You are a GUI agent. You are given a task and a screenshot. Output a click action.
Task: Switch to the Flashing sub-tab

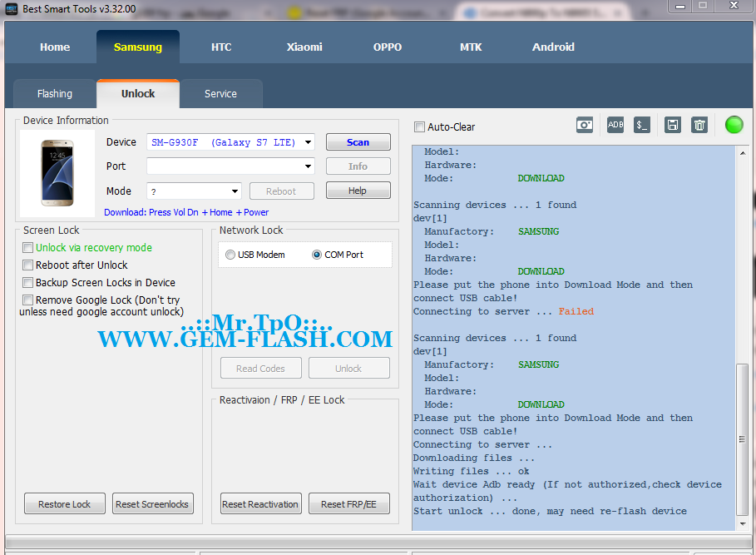pos(55,94)
